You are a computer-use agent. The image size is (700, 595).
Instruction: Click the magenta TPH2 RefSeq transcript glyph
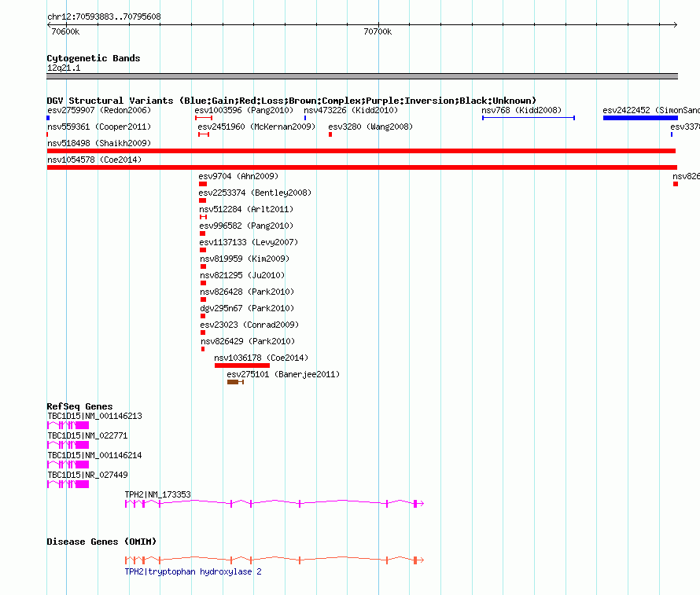[x=274, y=504]
